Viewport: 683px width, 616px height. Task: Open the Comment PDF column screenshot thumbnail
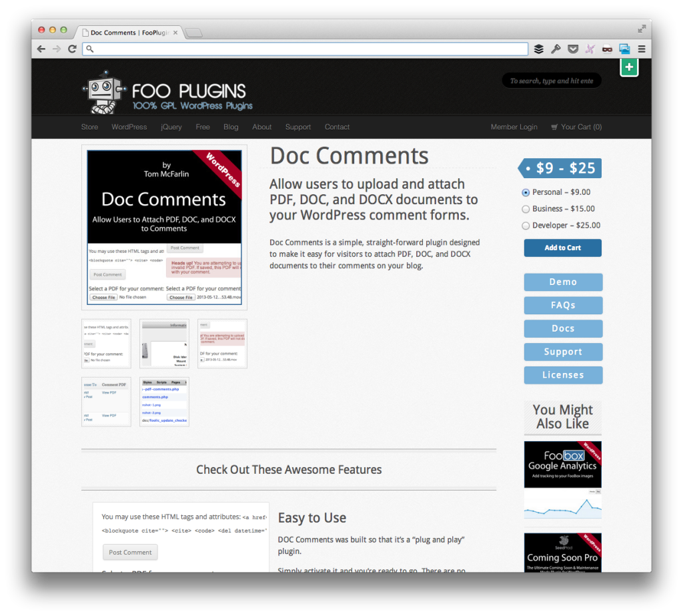point(106,402)
